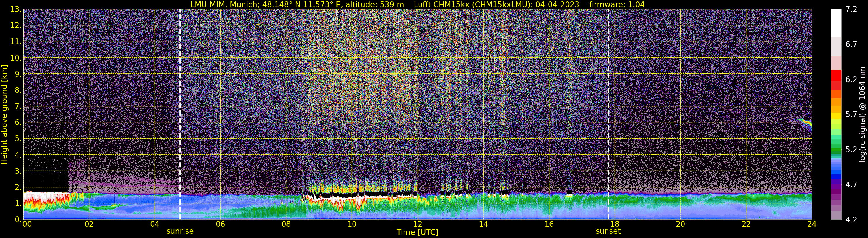The width and height of the screenshot is (868, 238).
Task: Click the '18' time tick label
Action: tap(614, 224)
